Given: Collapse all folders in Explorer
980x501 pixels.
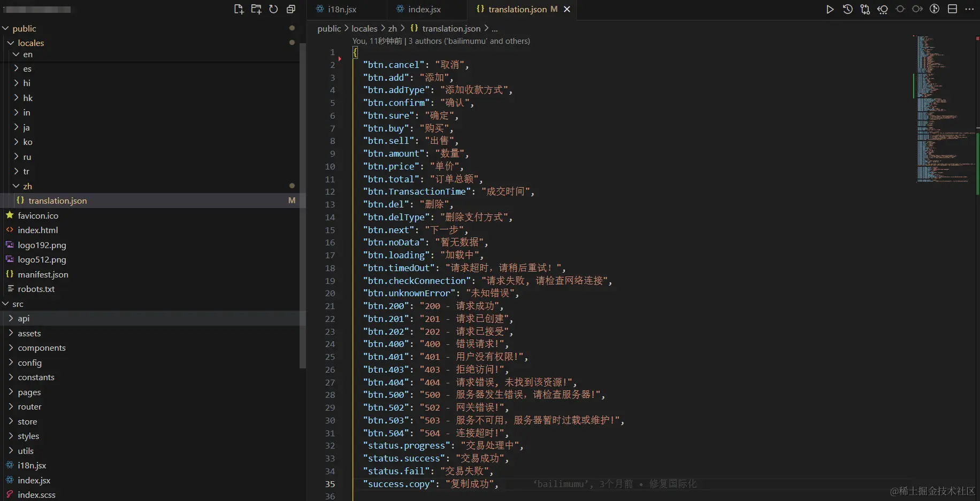Looking at the screenshot, I should pyautogui.click(x=291, y=9).
